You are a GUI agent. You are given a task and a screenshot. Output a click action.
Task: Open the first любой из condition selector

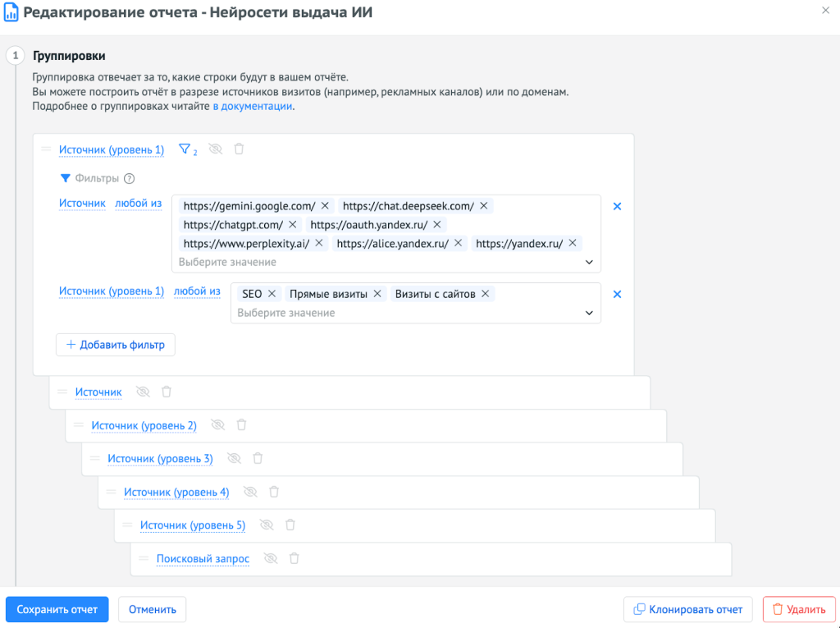point(138,204)
